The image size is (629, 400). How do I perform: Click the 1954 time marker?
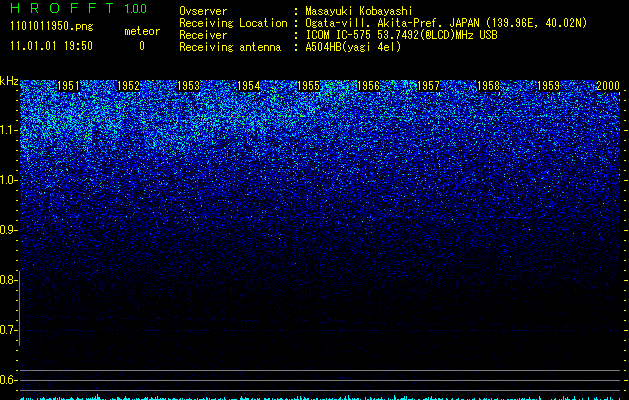[249, 86]
